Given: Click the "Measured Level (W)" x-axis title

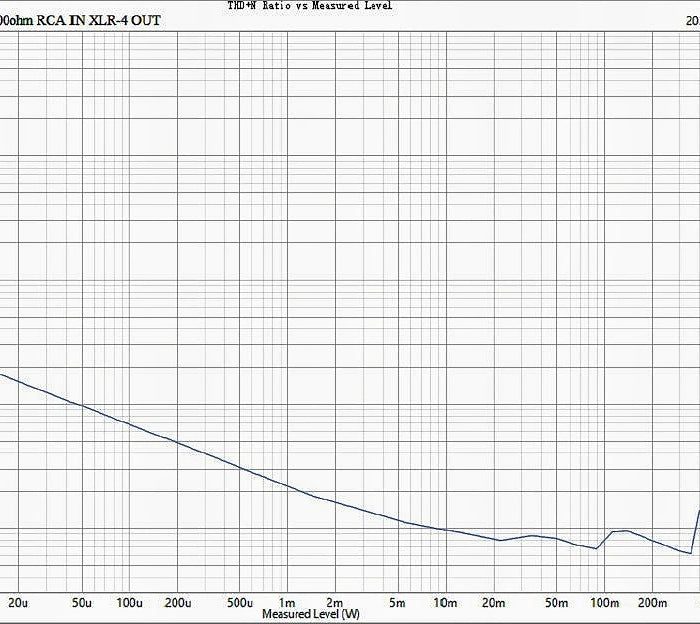Looking at the screenshot, I should pos(310,615).
